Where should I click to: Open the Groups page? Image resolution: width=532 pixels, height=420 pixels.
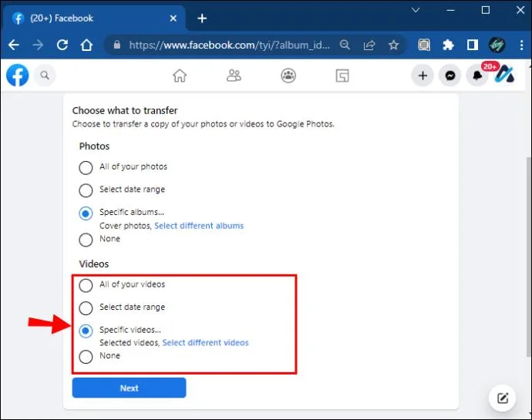point(288,76)
